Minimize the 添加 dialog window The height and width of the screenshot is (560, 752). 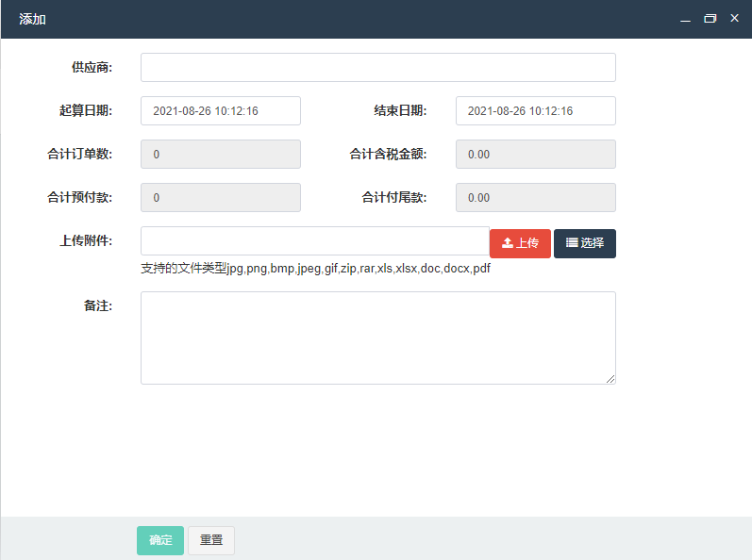685,19
